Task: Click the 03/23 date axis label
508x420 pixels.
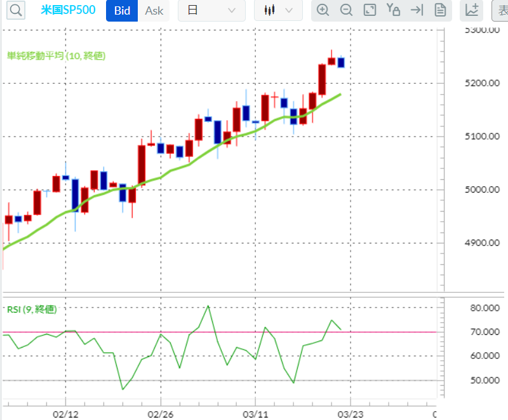Action: coord(351,414)
